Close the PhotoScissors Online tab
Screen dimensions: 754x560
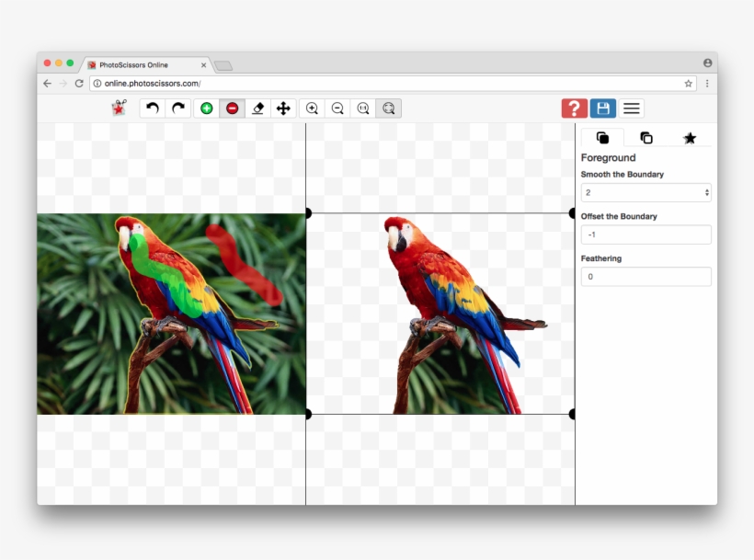(x=203, y=65)
